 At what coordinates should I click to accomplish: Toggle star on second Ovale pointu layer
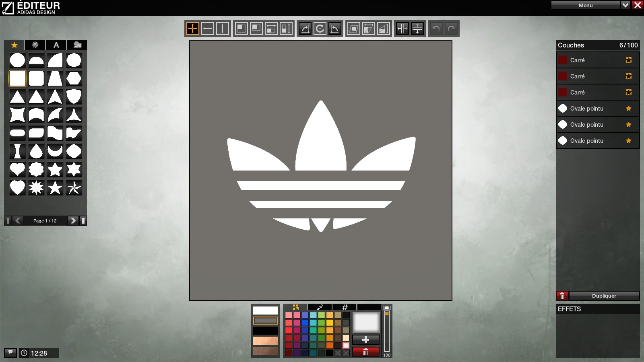[629, 124]
